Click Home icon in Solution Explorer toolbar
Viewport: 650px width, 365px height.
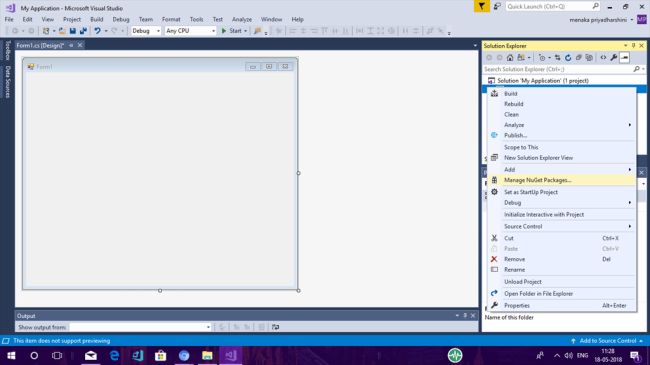click(x=510, y=58)
